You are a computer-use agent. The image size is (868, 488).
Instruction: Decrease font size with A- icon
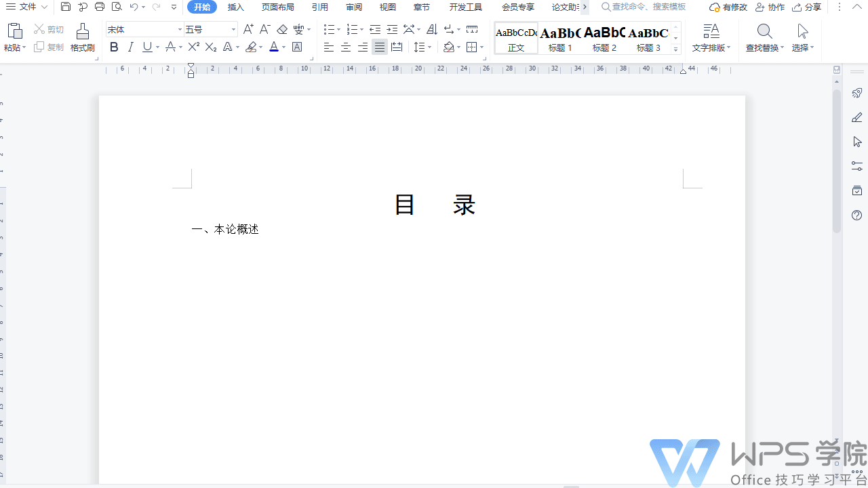265,29
